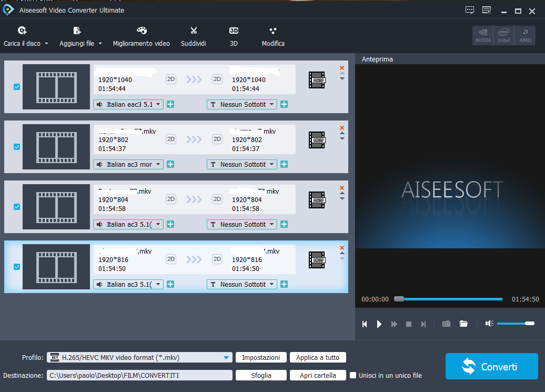Stop the preview playback
545x392 pixels.
(409, 324)
